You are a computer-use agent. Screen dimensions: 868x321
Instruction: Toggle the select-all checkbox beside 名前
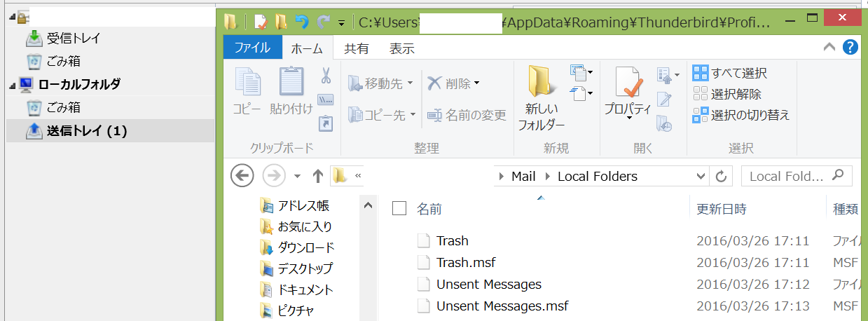tap(399, 208)
